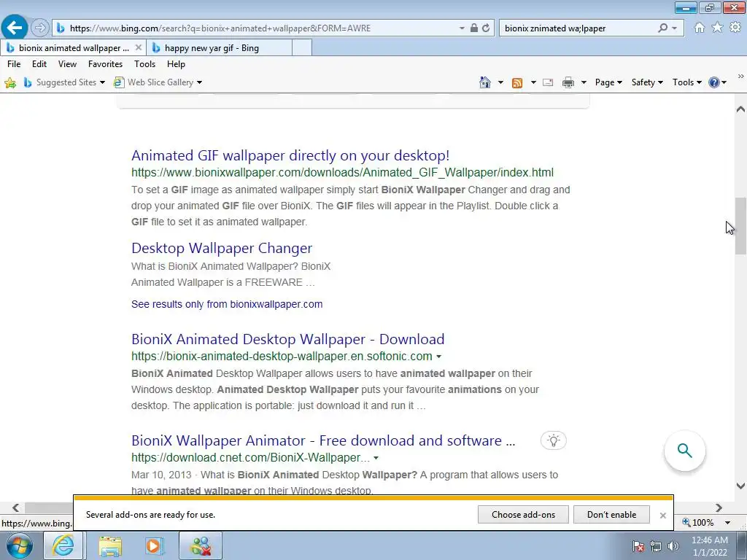Close the bionix animated wallpaper tab

138,47
